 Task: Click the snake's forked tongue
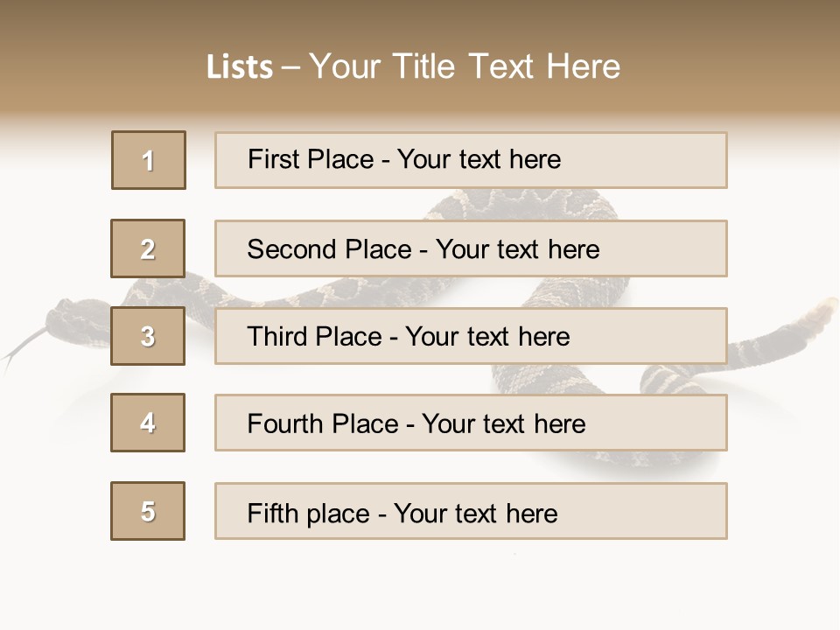17,350
